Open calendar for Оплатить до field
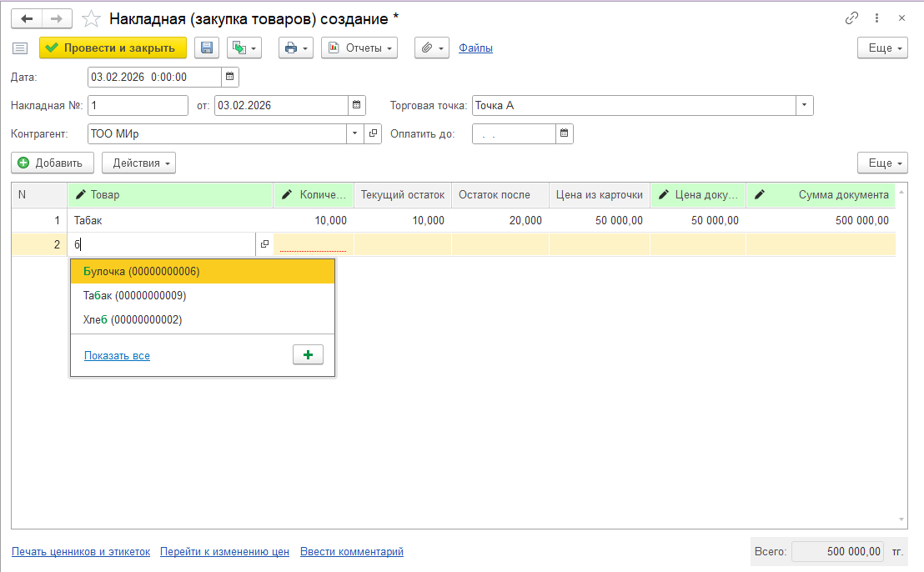924x572 pixels. 565,133
